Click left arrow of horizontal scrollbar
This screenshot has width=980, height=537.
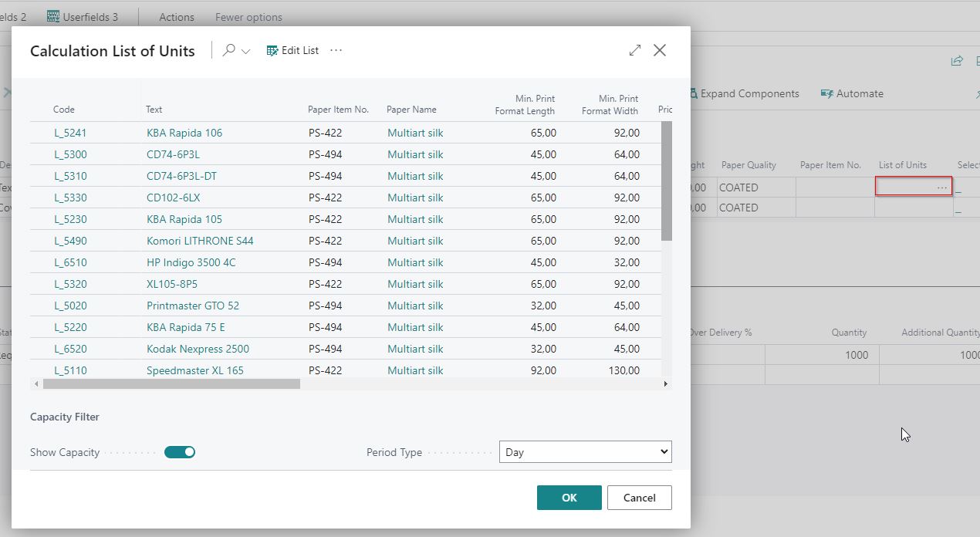pyautogui.click(x=35, y=383)
